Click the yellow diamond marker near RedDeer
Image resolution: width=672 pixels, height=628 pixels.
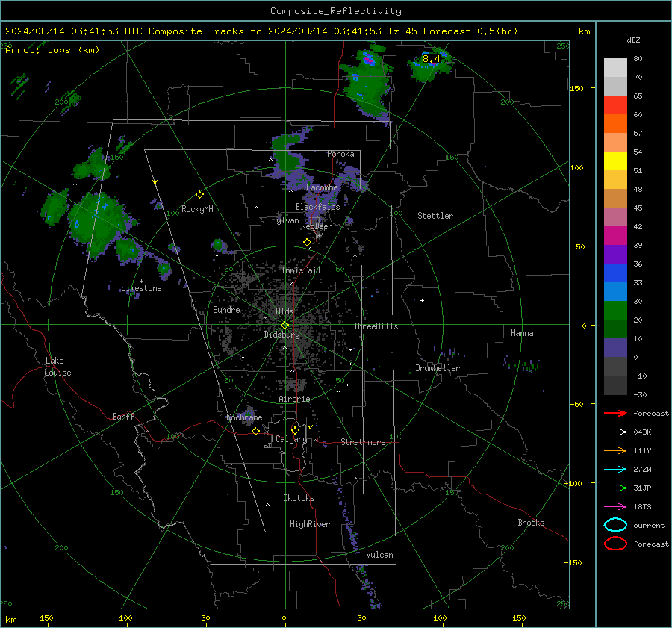(307, 243)
